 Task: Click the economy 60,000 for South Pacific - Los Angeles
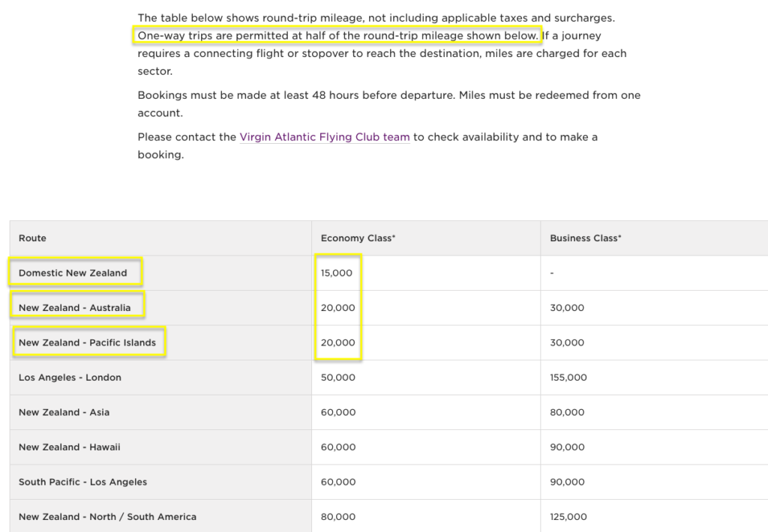(x=338, y=482)
